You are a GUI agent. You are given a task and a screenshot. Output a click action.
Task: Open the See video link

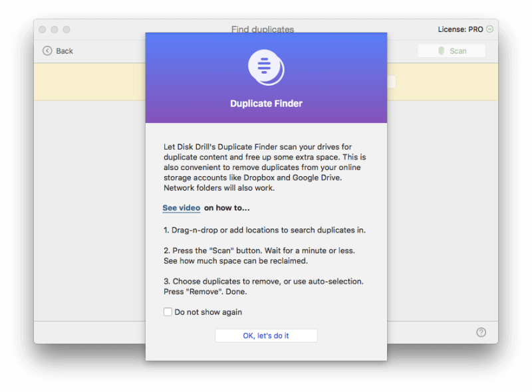(181, 208)
